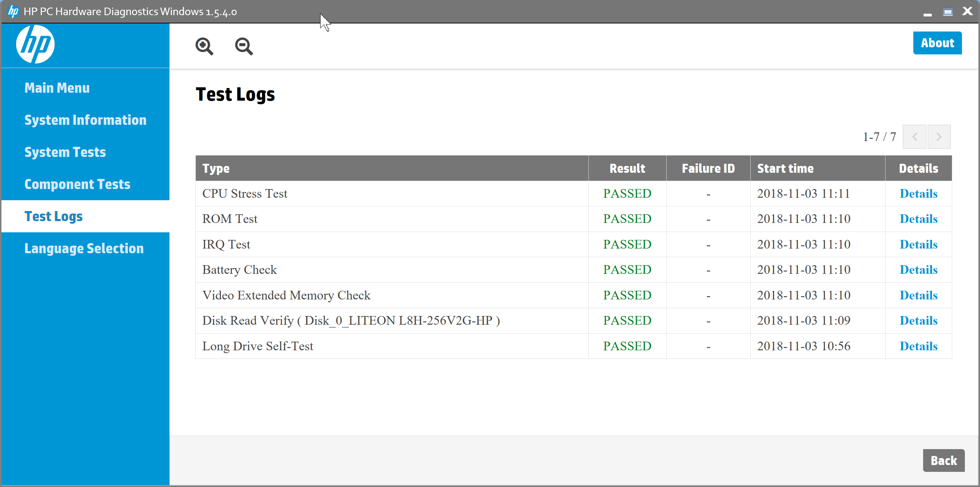Navigate to System Tests

pyautogui.click(x=65, y=152)
